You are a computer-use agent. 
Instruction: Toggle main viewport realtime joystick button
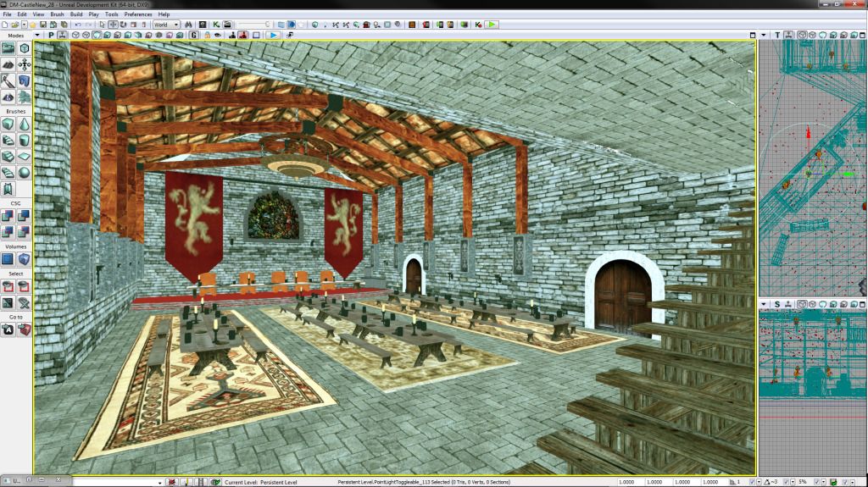coord(63,35)
